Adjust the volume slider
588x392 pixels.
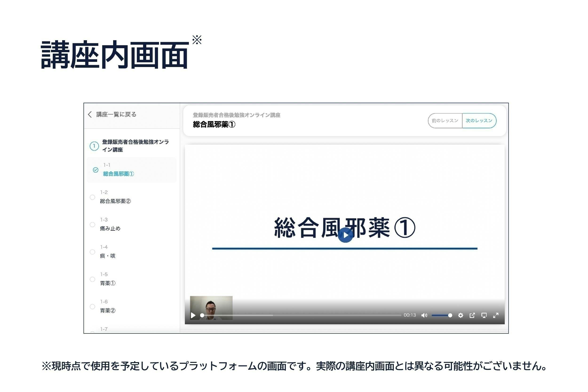click(x=441, y=315)
